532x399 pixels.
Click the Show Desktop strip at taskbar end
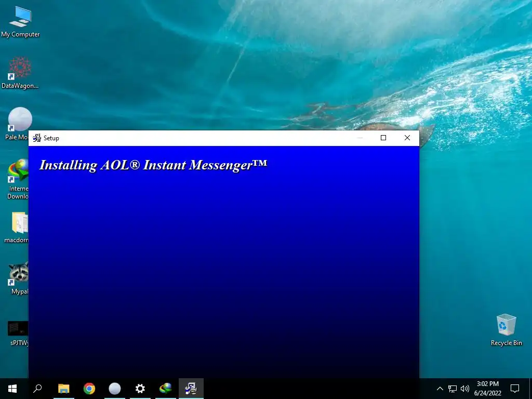tap(530, 389)
